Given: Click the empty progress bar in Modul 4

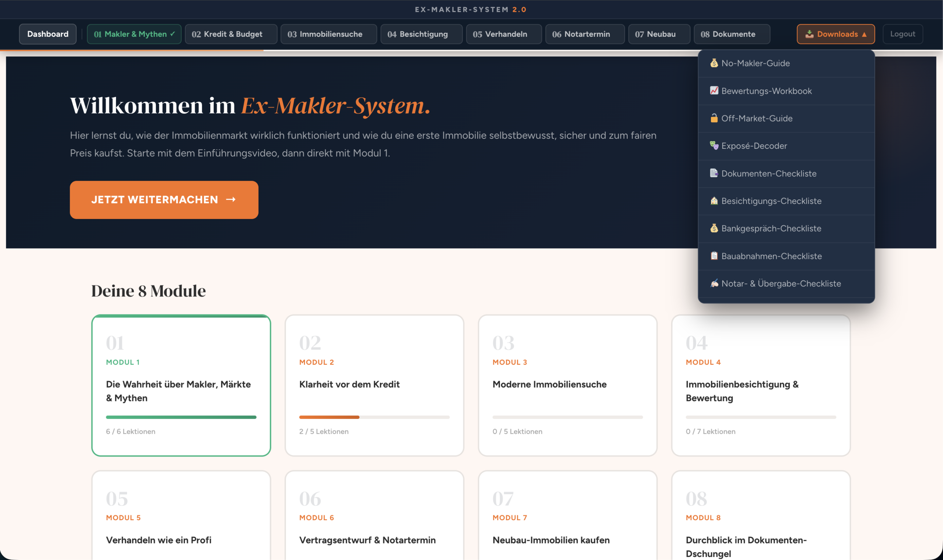Looking at the screenshot, I should point(761,417).
